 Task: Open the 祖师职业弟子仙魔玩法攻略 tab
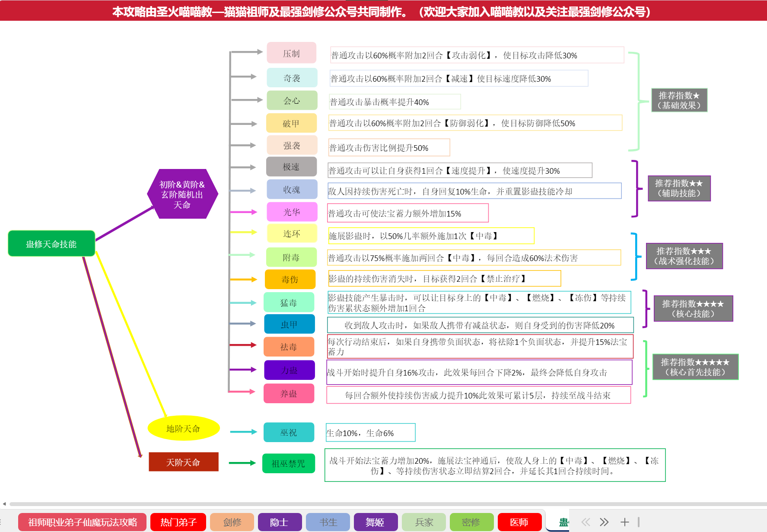[82, 522]
